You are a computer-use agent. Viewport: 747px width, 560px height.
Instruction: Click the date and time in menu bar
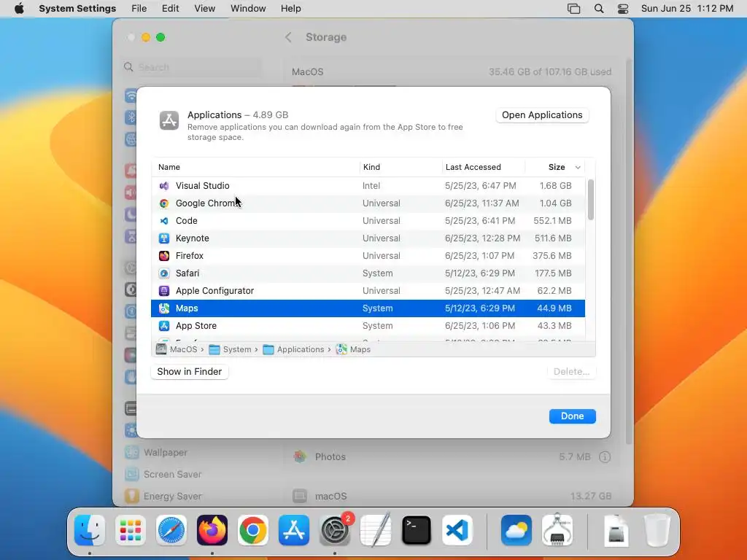tap(687, 9)
